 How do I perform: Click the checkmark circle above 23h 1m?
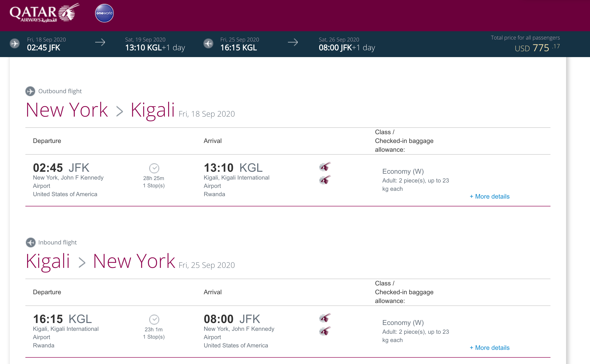click(x=154, y=319)
